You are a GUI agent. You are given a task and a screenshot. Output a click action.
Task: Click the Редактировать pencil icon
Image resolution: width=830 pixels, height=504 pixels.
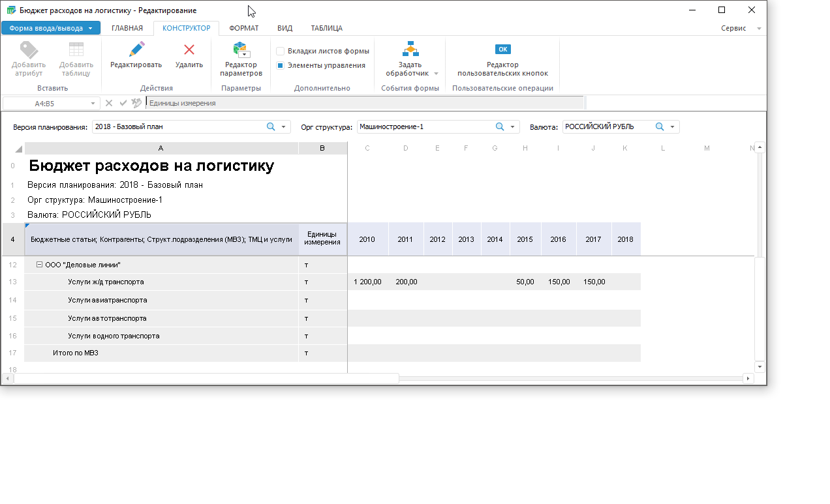point(136,50)
